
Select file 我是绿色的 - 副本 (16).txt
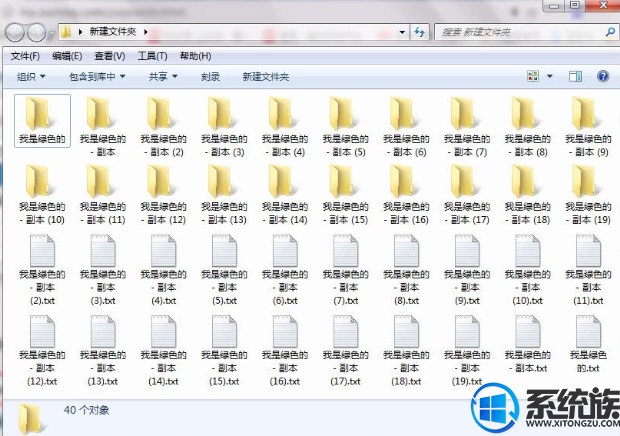pyautogui.click(x=285, y=350)
